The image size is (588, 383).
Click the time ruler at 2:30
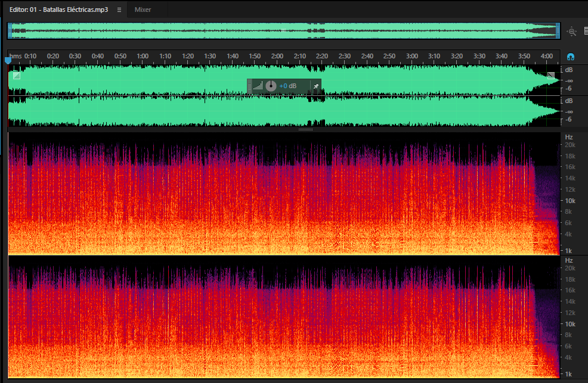point(344,56)
